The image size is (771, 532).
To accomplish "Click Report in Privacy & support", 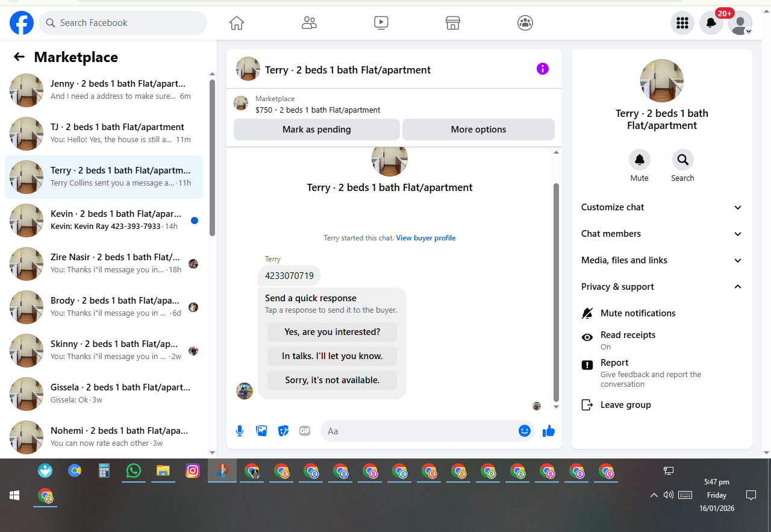I will pos(662,373).
